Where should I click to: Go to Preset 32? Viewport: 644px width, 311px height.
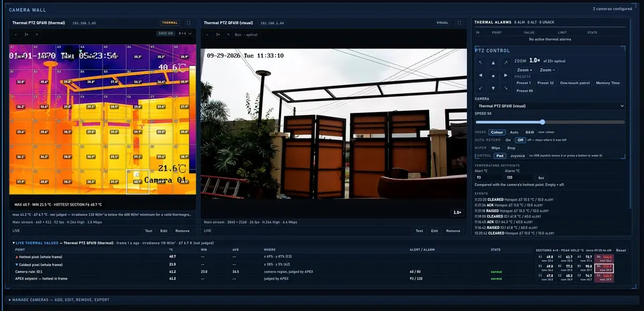point(545,83)
